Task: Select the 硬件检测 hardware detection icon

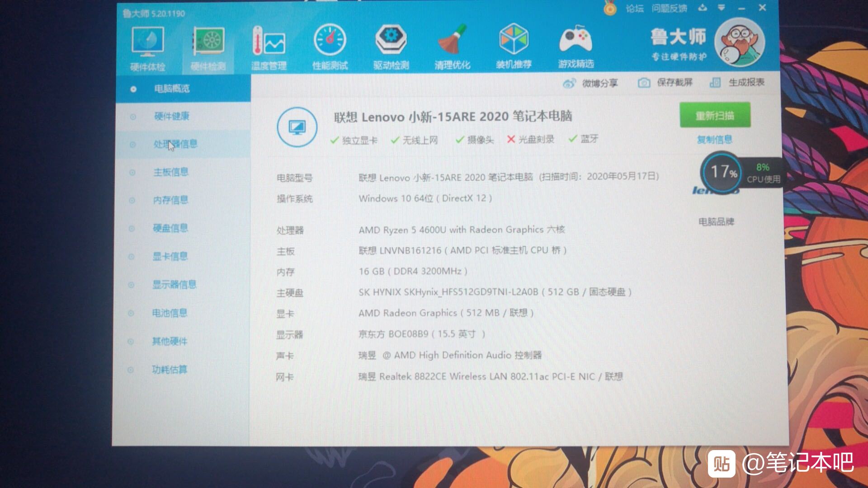Action: pos(208,49)
